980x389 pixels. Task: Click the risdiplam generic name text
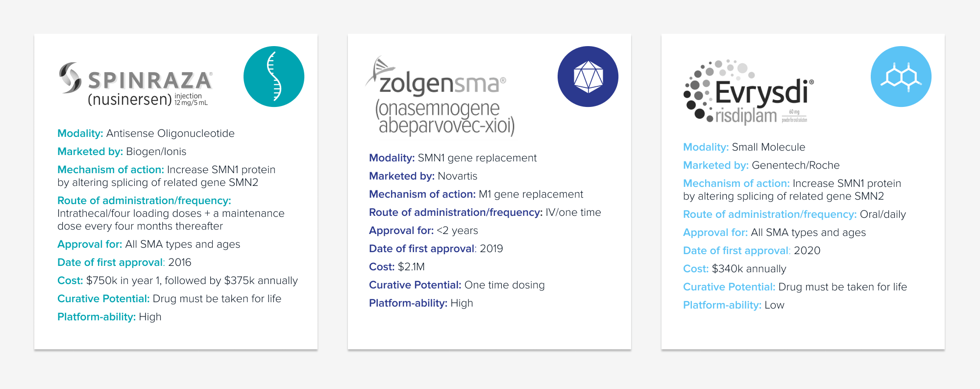tap(746, 116)
